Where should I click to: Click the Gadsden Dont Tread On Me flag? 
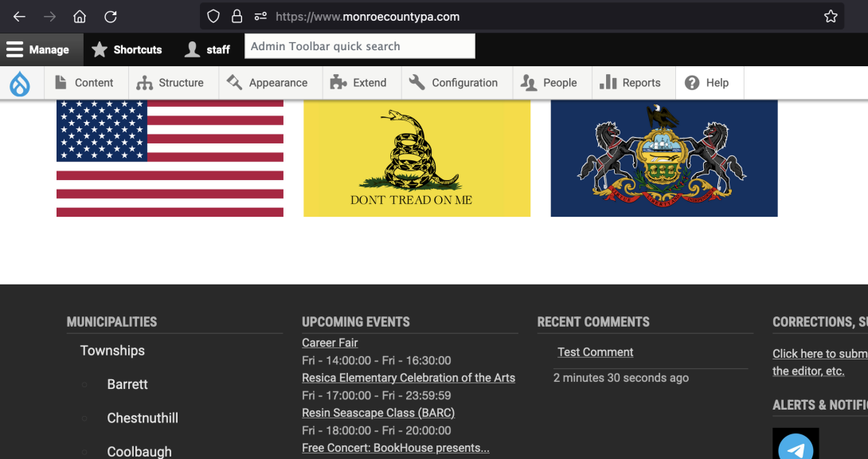coord(416,158)
